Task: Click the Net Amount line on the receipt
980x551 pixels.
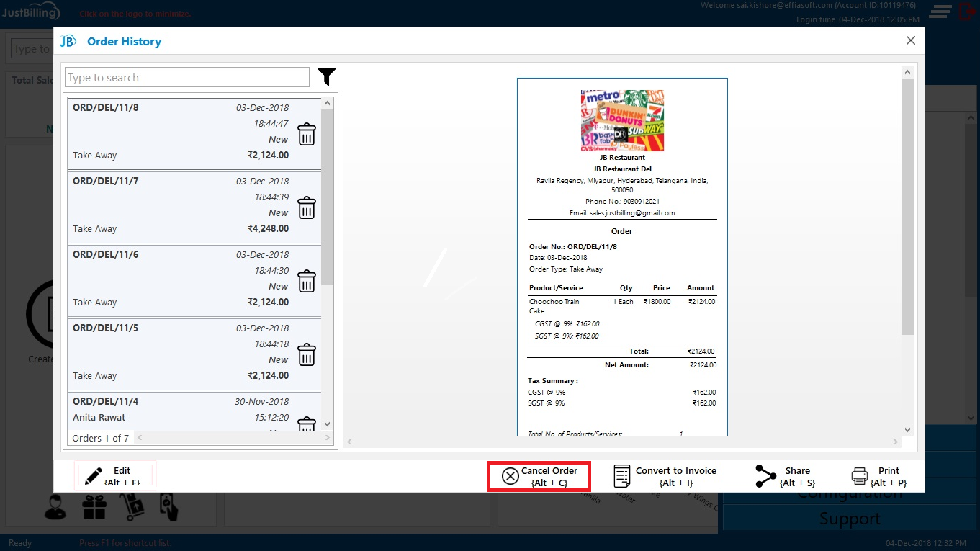Action: point(622,364)
